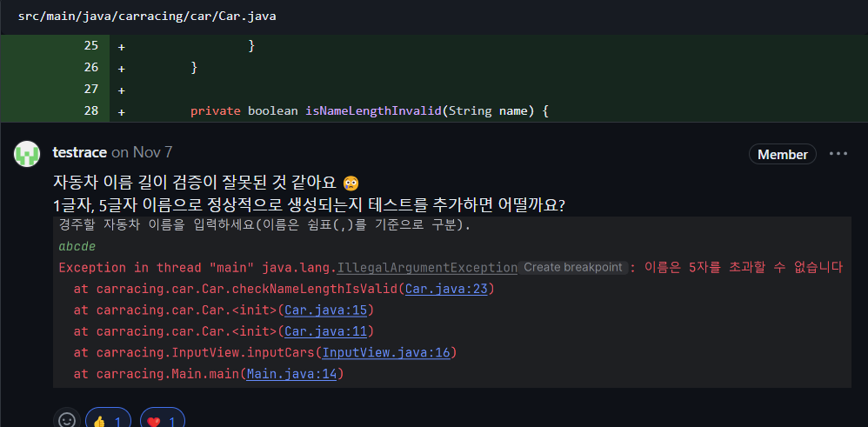This screenshot has height=427, width=868.
Task: Click the InputView.java:16 stack trace link
Action: point(386,352)
